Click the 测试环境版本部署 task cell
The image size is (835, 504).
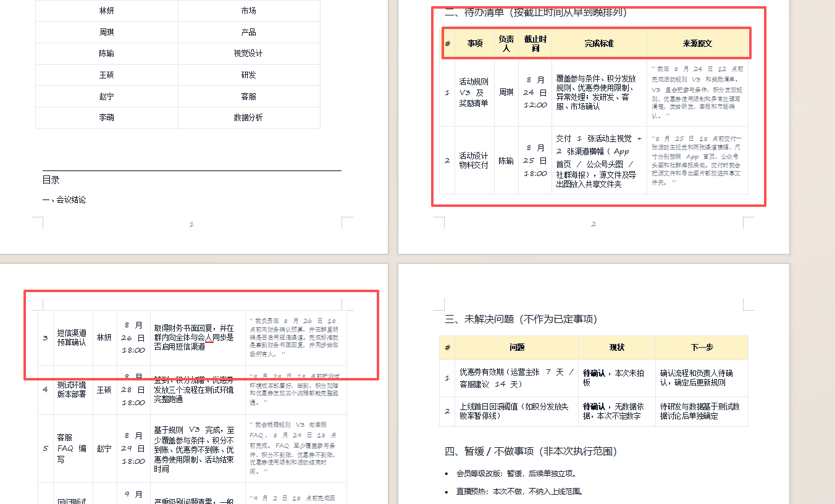[73, 390]
